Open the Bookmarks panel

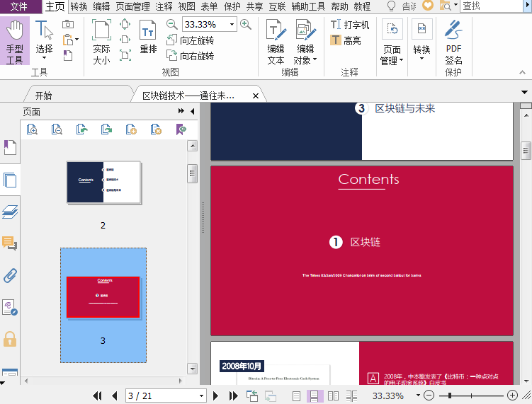10,147
